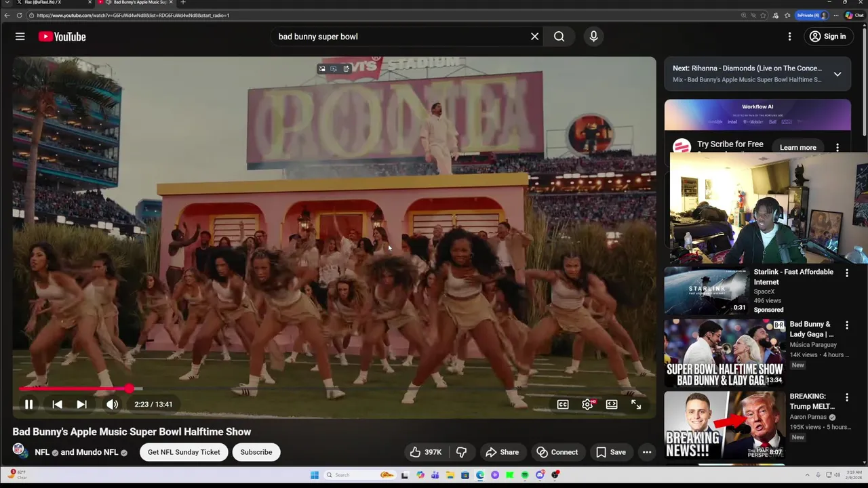Open the Mundo NFL channel link
Image resolution: width=868 pixels, height=488 pixels.
(x=97, y=452)
